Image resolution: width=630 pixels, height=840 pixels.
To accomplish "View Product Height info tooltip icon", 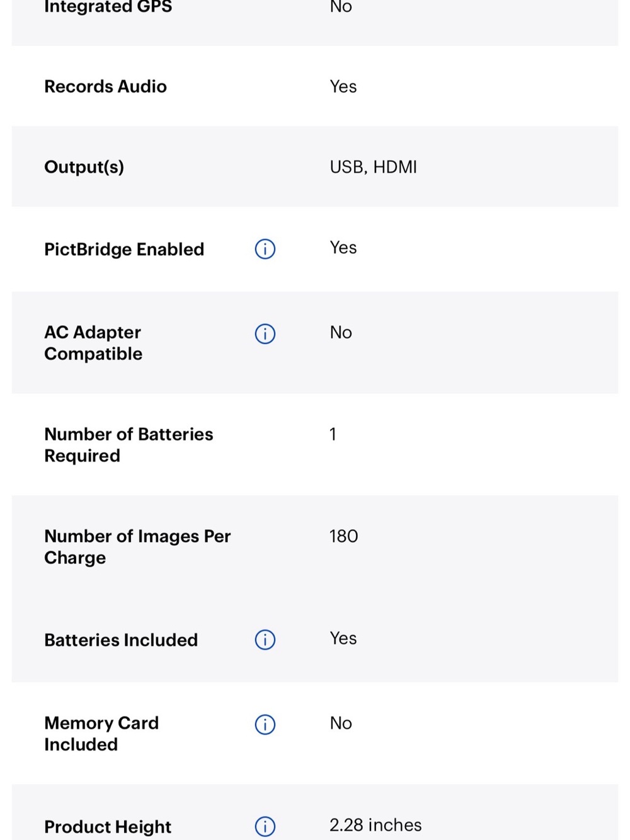I will click(x=265, y=826).
